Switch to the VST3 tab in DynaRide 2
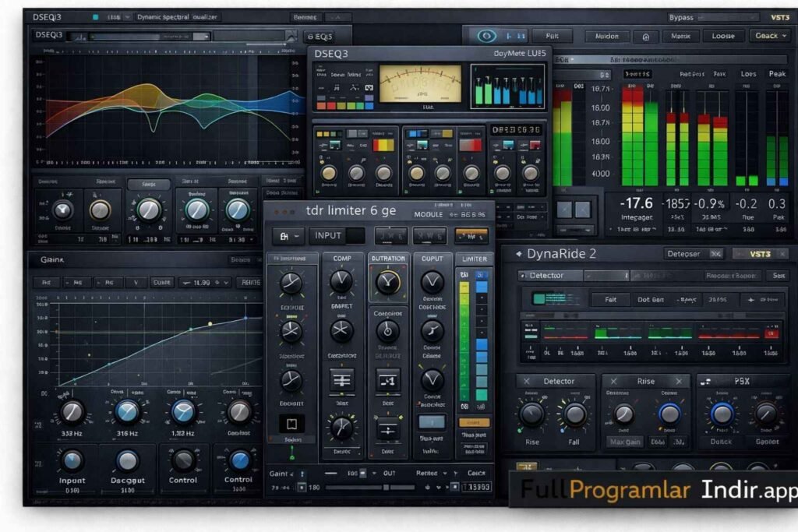Image resolution: width=798 pixels, height=532 pixels. point(760,254)
